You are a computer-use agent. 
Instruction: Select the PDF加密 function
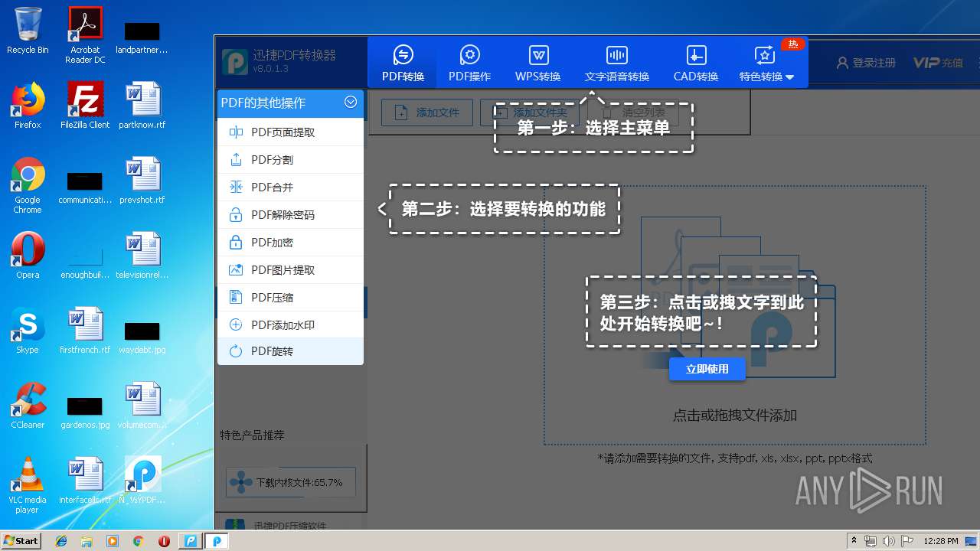pos(290,243)
